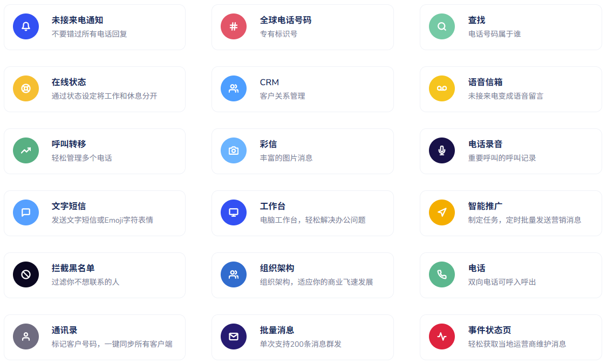The width and height of the screenshot is (607, 364).
Task: Click the 电话 card description 双向电话可呼入呼出
Action: [502, 282]
